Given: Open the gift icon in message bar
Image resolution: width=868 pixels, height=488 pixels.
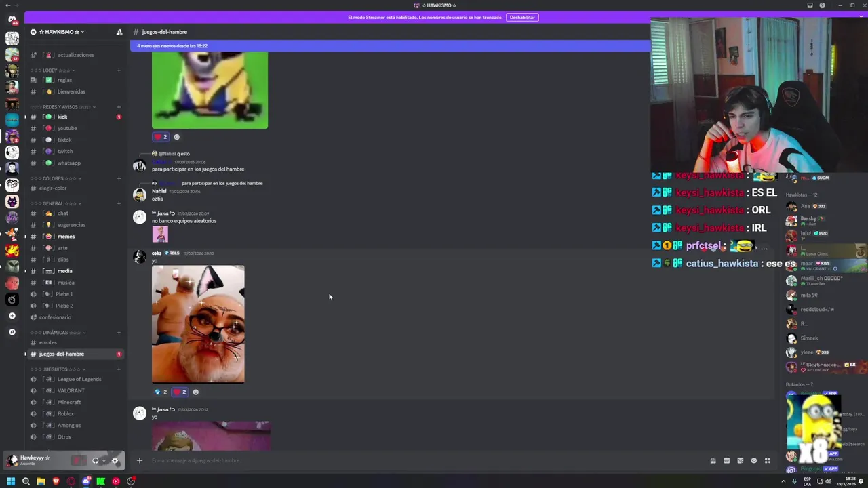Looking at the screenshot, I should [x=713, y=461].
